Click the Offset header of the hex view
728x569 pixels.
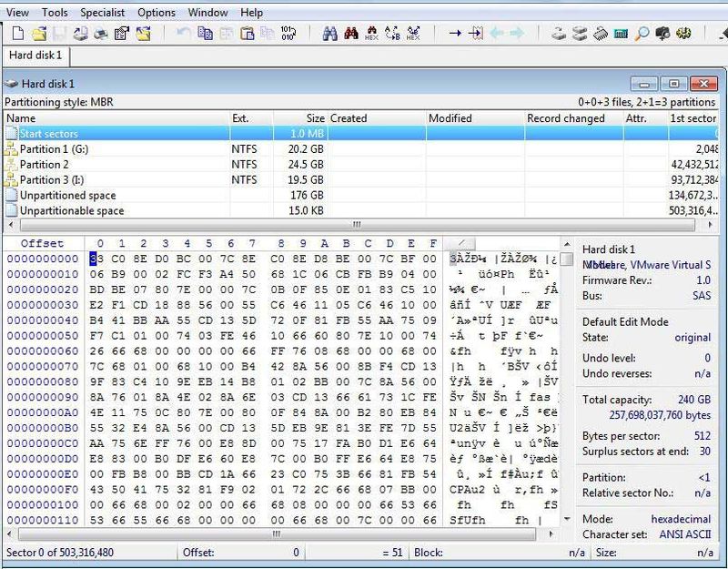pos(42,243)
